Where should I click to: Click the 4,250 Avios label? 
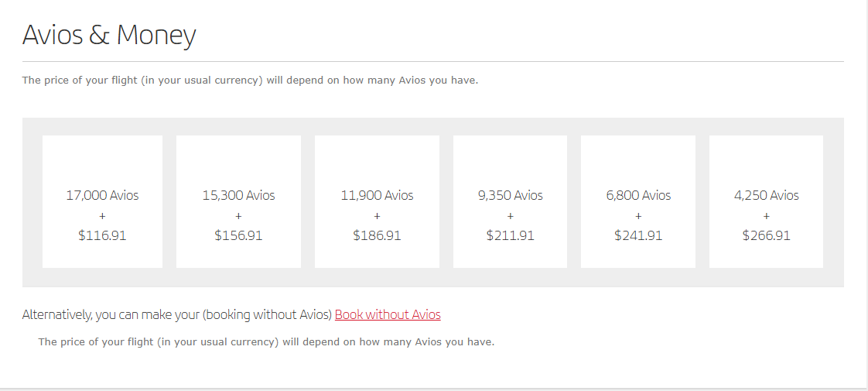(766, 195)
